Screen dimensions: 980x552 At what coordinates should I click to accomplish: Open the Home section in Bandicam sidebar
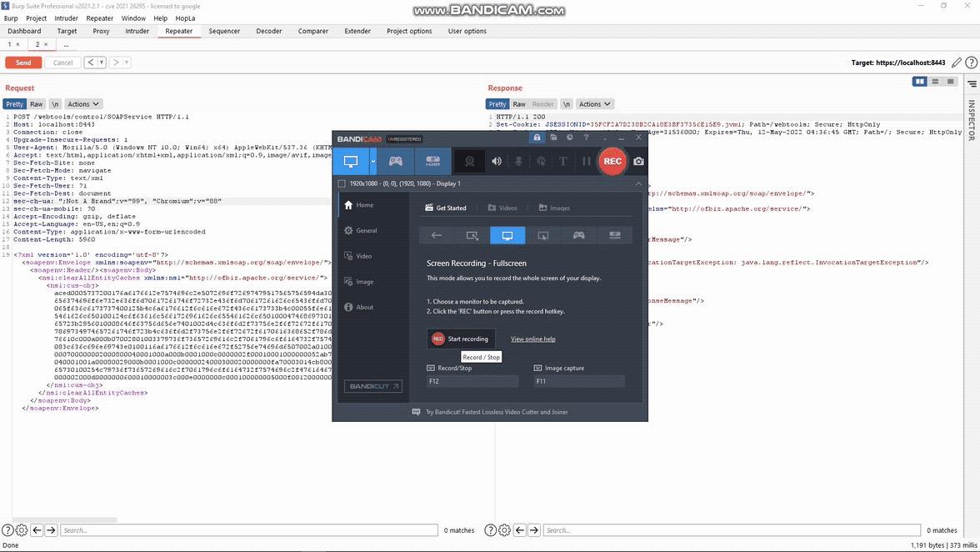358,205
